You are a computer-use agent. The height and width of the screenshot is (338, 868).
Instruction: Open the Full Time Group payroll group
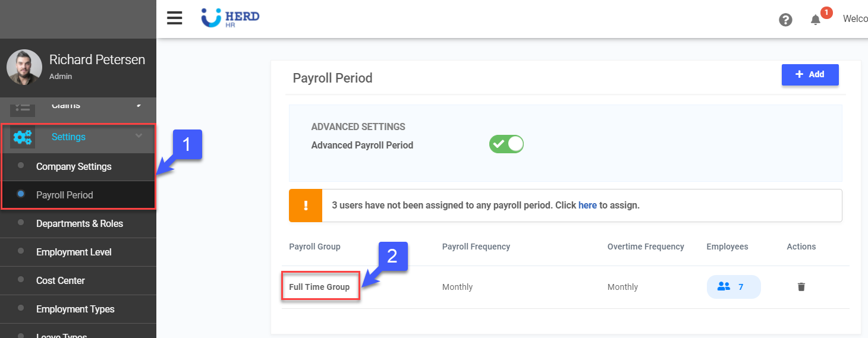[319, 287]
